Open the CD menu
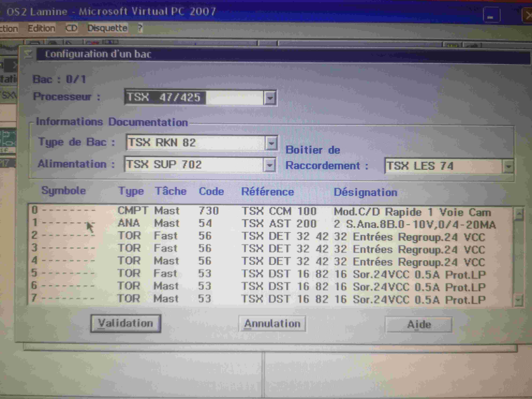 [x=71, y=28]
